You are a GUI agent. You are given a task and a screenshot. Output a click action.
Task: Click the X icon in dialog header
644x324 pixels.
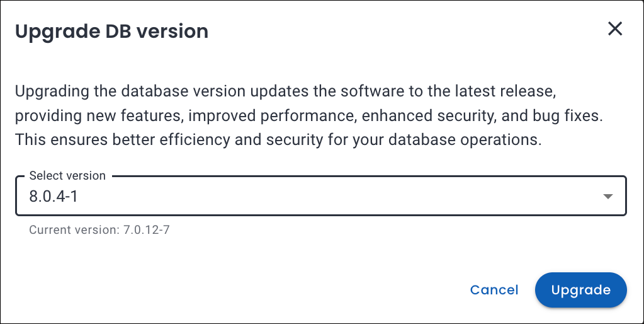click(614, 28)
